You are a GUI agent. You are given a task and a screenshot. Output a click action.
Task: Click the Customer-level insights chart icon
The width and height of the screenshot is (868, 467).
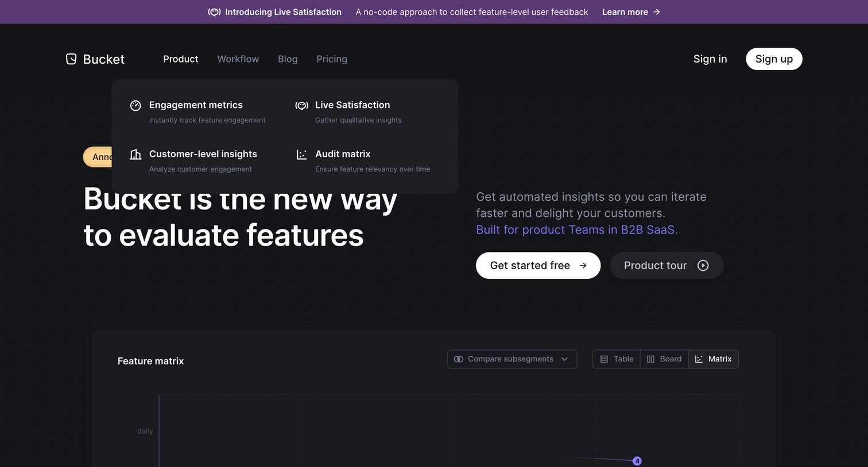pos(135,154)
